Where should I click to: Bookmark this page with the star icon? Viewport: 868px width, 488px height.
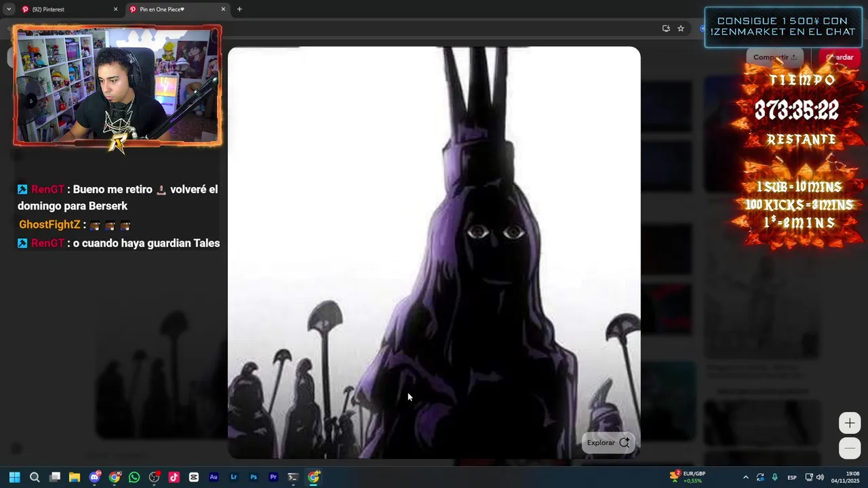(x=681, y=28)
